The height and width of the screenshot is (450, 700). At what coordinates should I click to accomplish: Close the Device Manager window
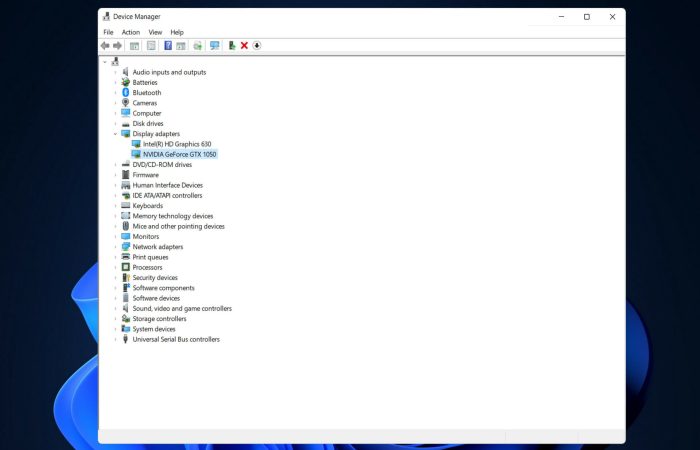coord(612,17)
